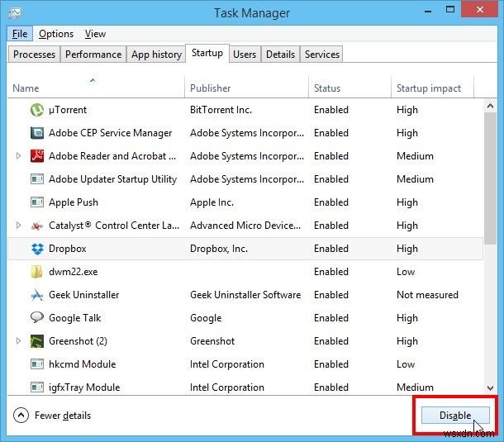Open the View menu
Screen dimensions: 504x442
click(95, 34)
